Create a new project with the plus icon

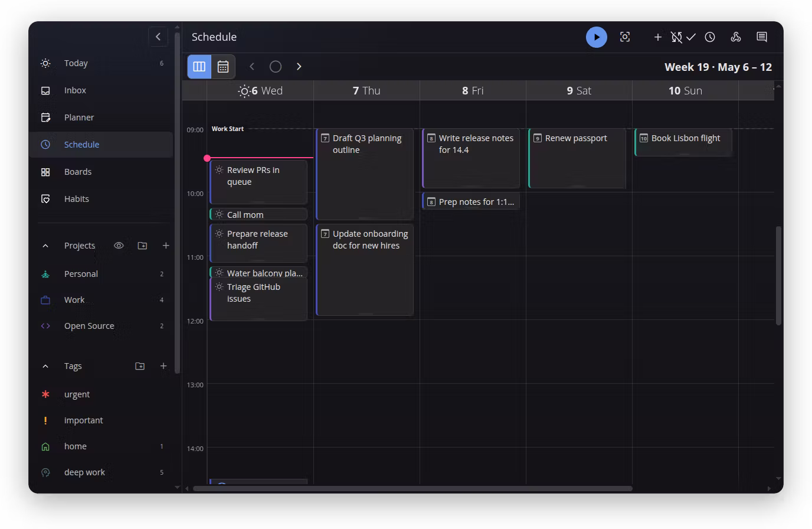166,246
